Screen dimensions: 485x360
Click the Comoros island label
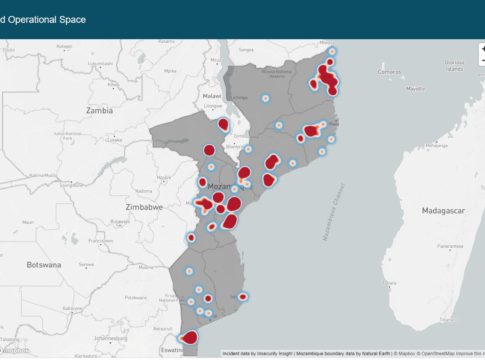tap(389, 72)
